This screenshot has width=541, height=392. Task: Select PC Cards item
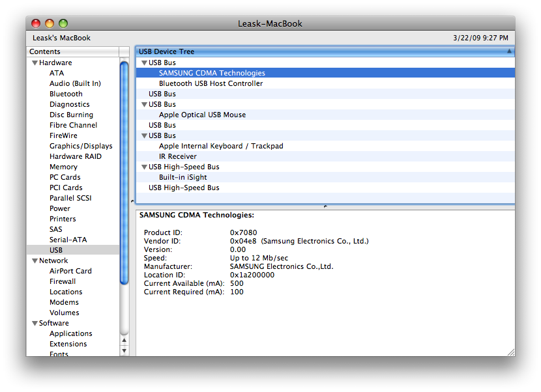pyautogui.click(x=65, y=177)
